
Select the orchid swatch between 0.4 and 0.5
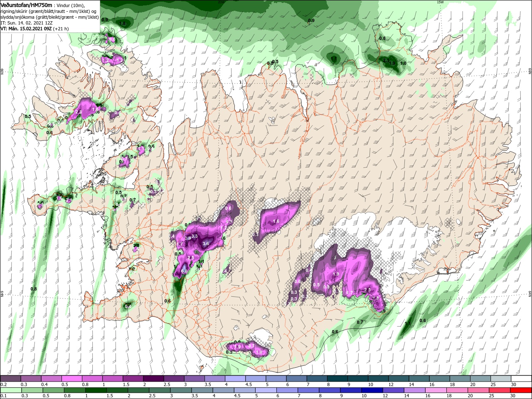[51, 379]
